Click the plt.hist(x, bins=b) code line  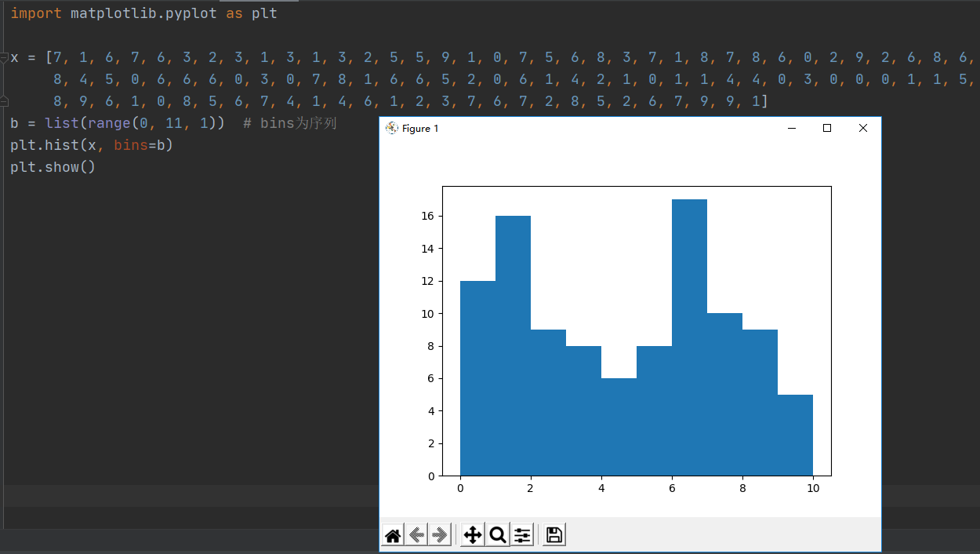coord(91,145)
